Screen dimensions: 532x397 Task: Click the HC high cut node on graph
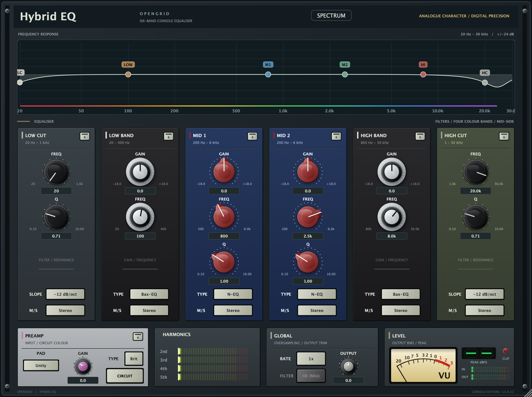point(485,83)
